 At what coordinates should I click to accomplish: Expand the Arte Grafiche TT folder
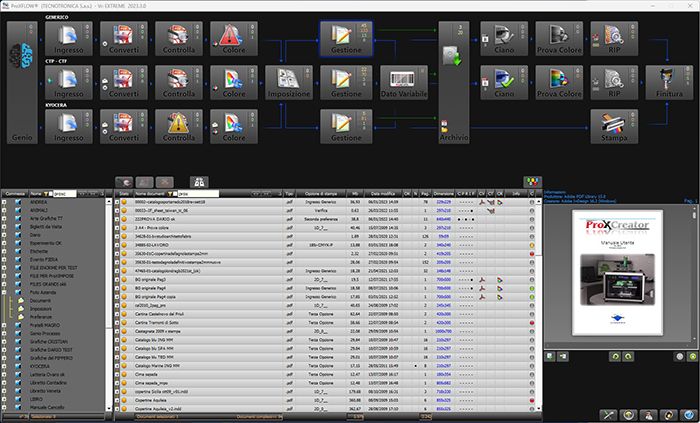(x=4, y=219)
